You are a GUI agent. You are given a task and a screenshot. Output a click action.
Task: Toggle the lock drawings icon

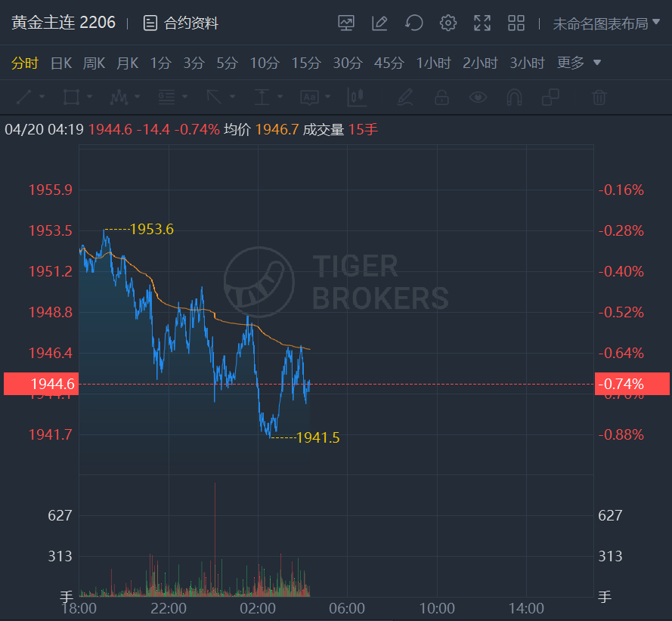pyautogui.click(x=441, y=97)
